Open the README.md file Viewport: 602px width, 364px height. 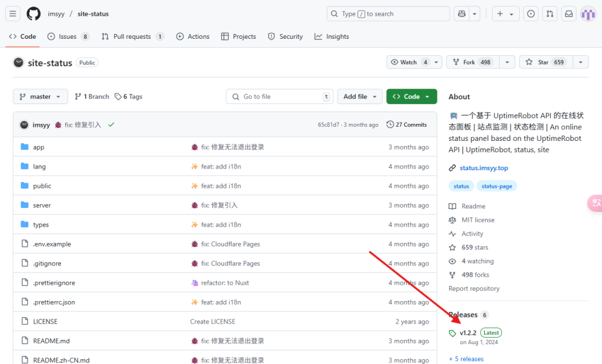click(x=52, y=341)
